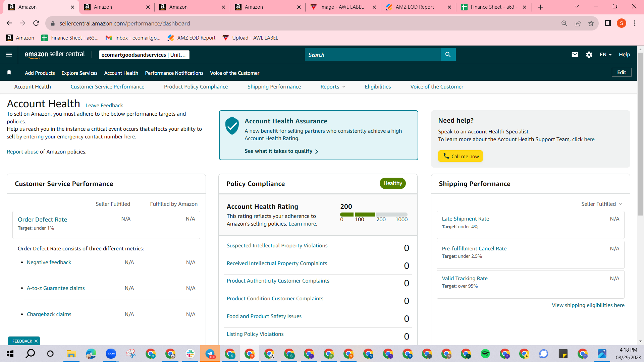Open the Order Defect Rate link
Viewport: 644px width, 362px height.
pos(42,220)
